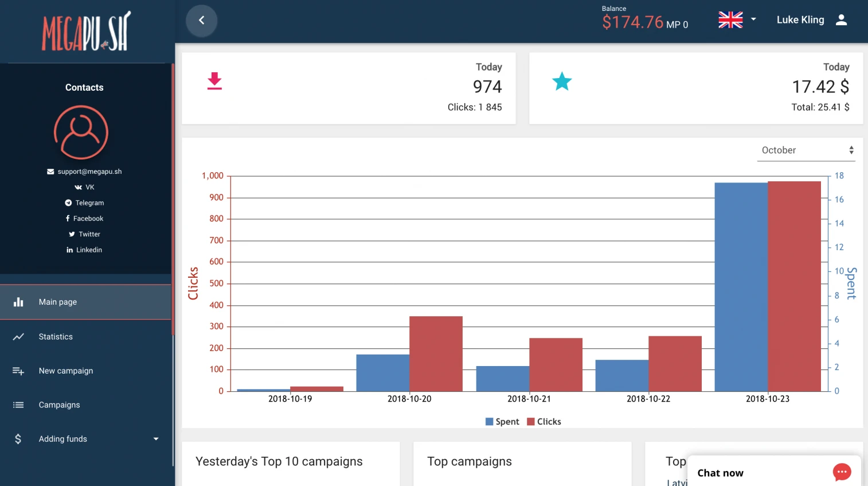Open Statistics menu item

tap(85, 337)
